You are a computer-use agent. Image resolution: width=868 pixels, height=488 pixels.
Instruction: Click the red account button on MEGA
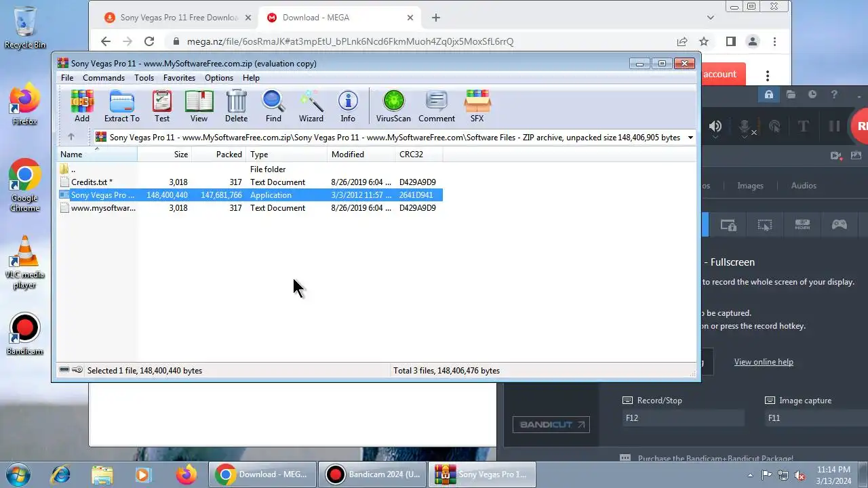723,75
